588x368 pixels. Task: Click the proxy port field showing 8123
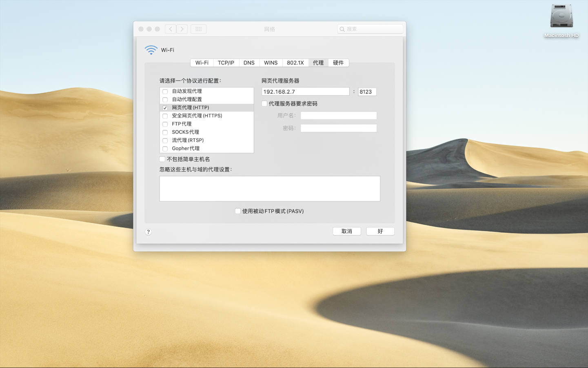[x=366, y=91]
